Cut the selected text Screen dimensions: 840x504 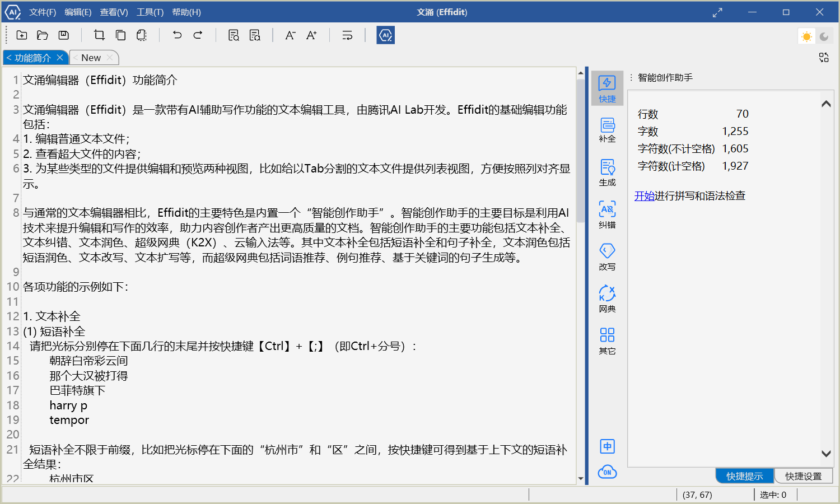coord(100,35)
